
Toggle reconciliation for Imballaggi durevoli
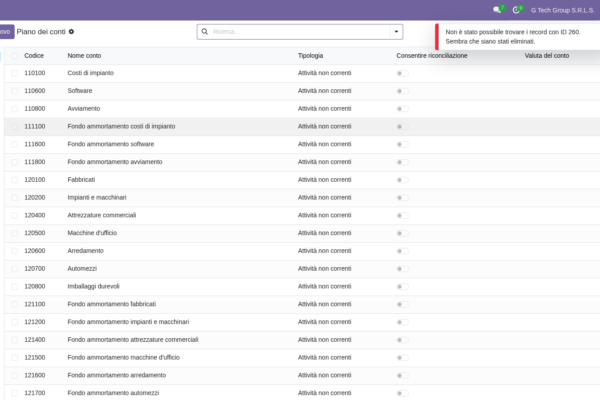[x=403, y=286]
